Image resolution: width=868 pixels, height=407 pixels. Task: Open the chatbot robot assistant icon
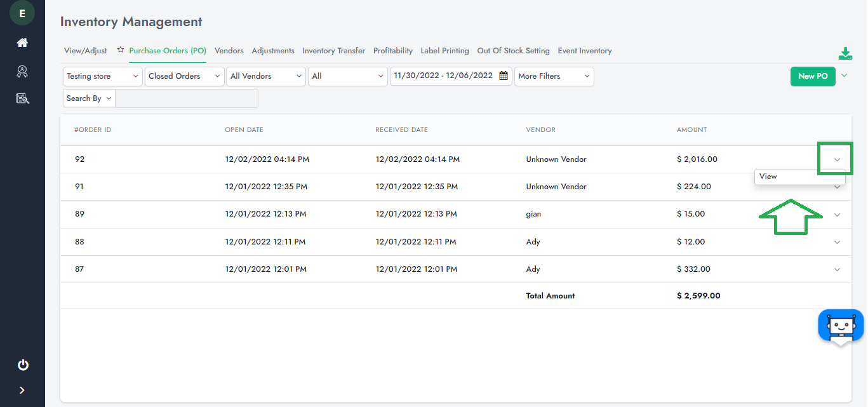(841, 326)
